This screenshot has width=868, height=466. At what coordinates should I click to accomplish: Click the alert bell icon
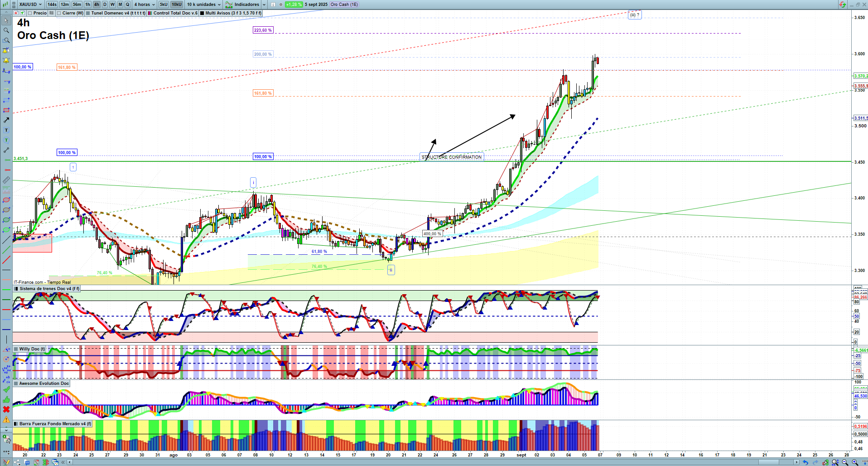tap(6, 60)
